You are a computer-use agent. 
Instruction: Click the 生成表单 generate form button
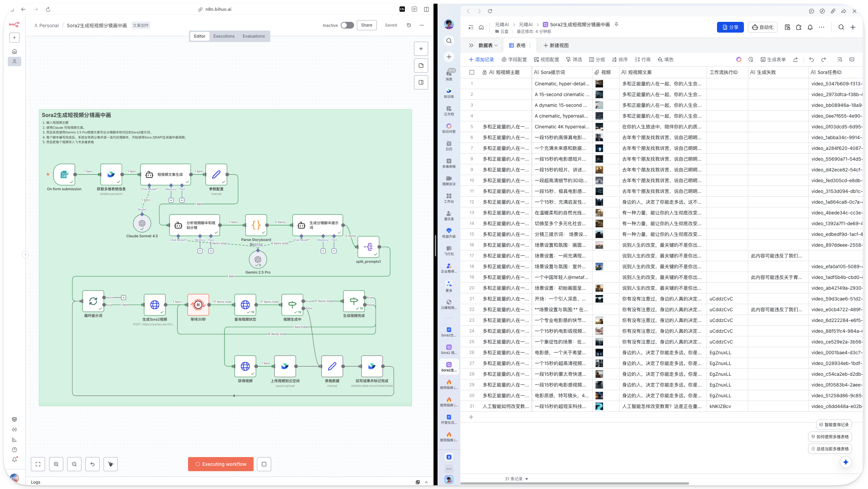click(x=773, y=59)
